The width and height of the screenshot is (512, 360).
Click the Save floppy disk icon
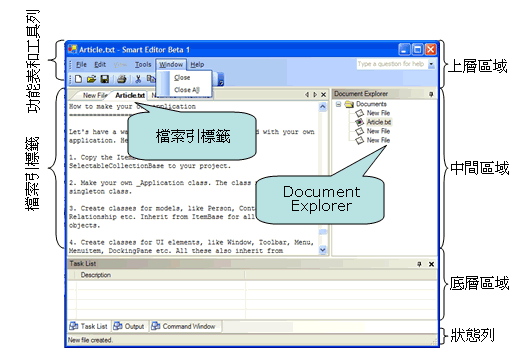click(105, 79)
